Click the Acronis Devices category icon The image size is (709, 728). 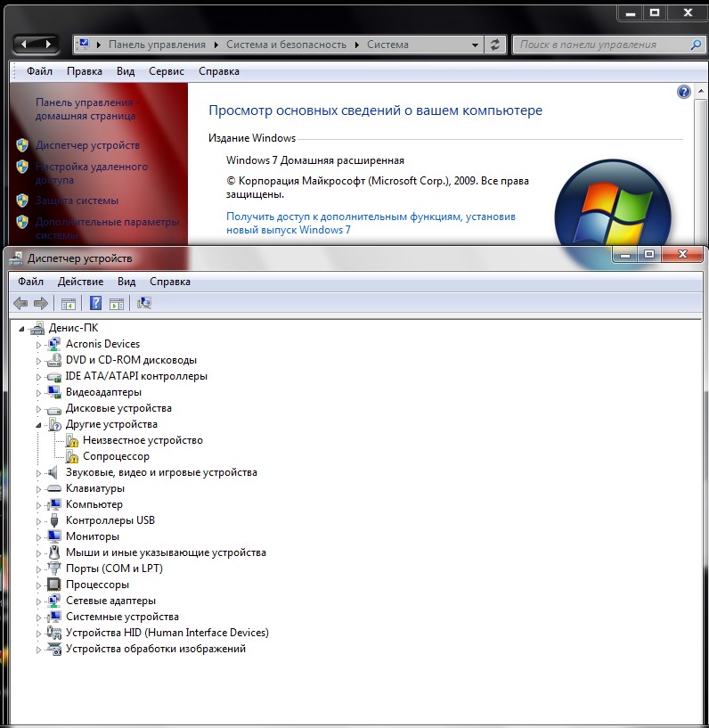coord(54,344)
